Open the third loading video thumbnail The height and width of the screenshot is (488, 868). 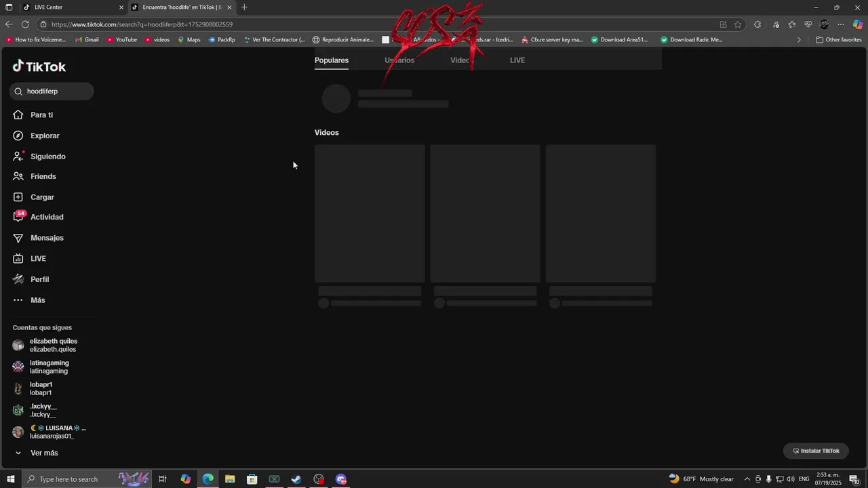pyautogui.click(x=601, y=213)
